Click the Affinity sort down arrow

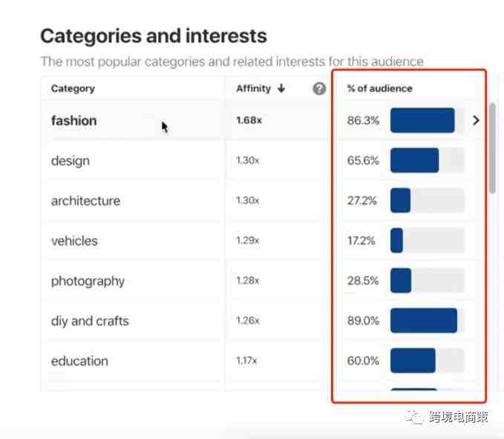[x=281, y=88]
